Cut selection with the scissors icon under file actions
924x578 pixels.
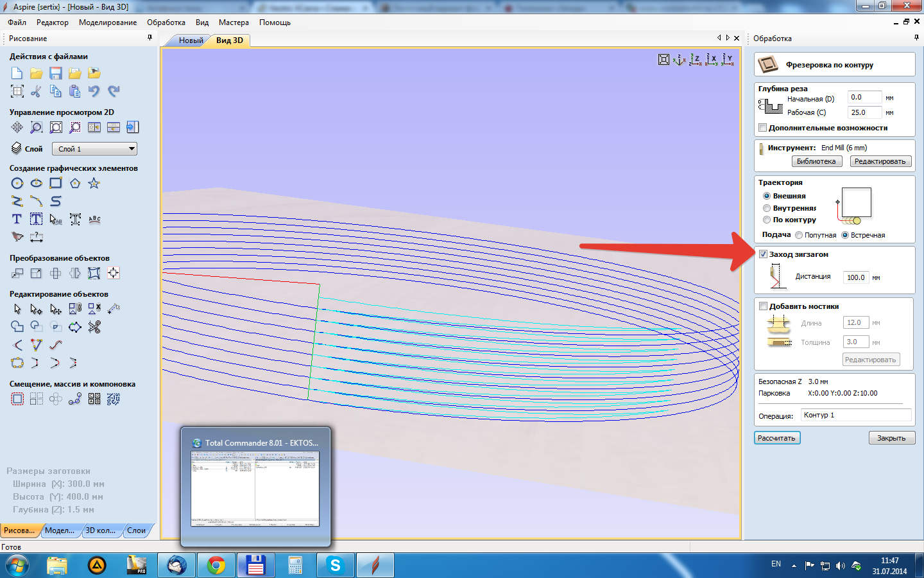pos(37,91)
